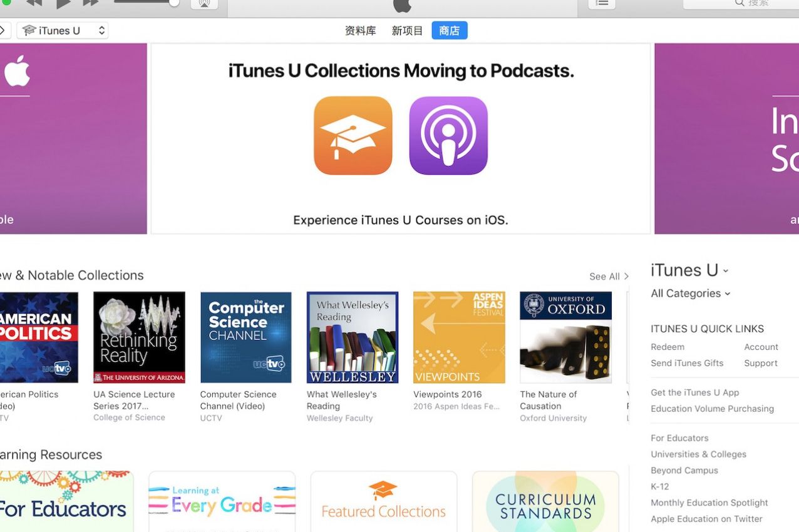Click See All for New & Notable Collections

pyautogui.click(x=609, y=277)
